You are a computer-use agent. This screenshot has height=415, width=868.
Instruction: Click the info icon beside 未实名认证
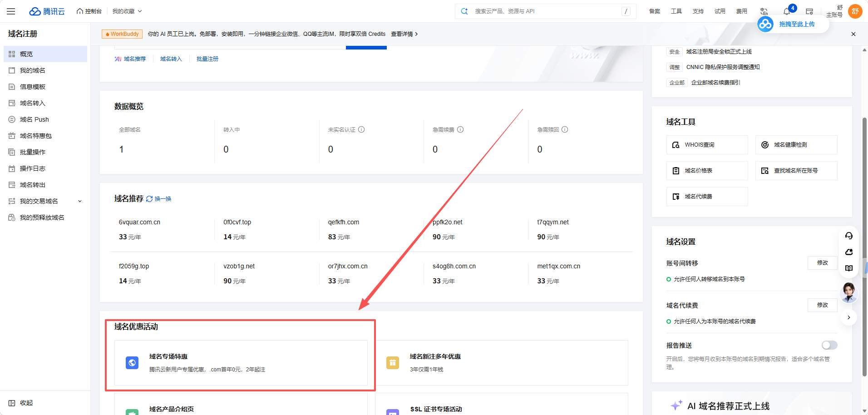[361, 129]
